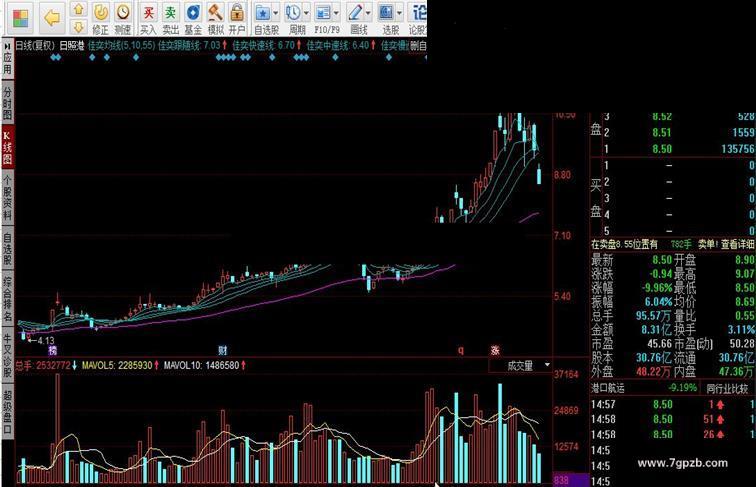Viewport: 756px width, 487px height.
Task: Click the yellow up arrow icon
Action: (79, 9)
